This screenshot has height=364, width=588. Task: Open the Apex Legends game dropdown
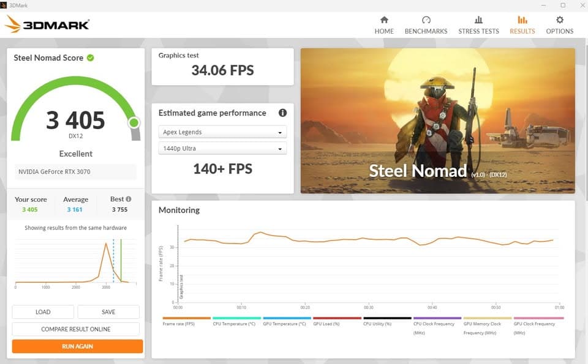coord(223,132)
